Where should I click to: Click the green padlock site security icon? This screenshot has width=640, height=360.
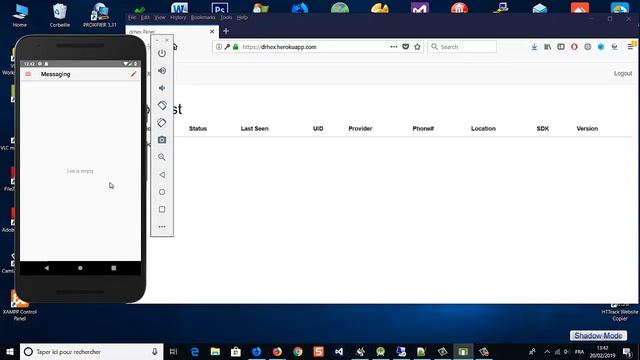236,47
